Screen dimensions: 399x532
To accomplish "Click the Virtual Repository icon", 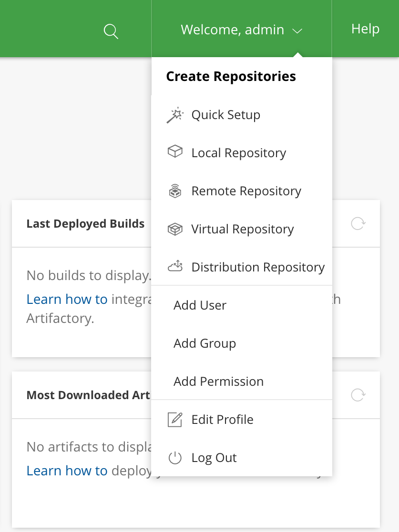I will tap(175, 229).
